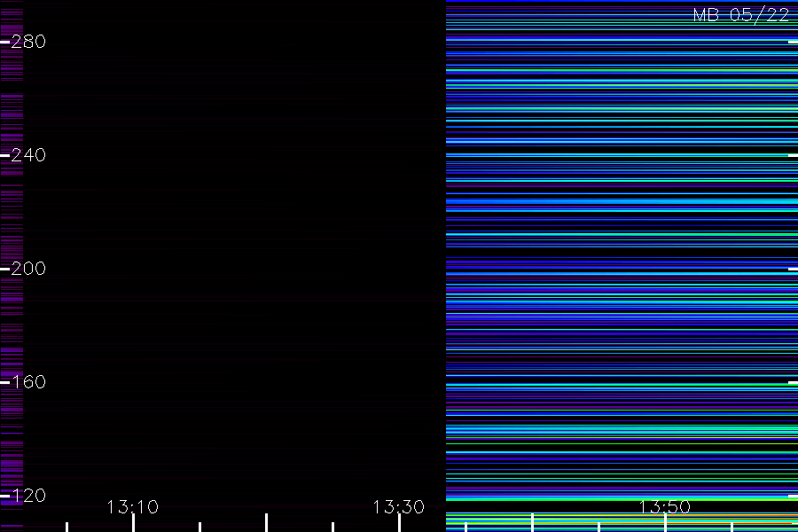Click the 160 frequency axis label
Image resolution: width=798 pixels, height=532 pixels.
click(x=28, y=382)
